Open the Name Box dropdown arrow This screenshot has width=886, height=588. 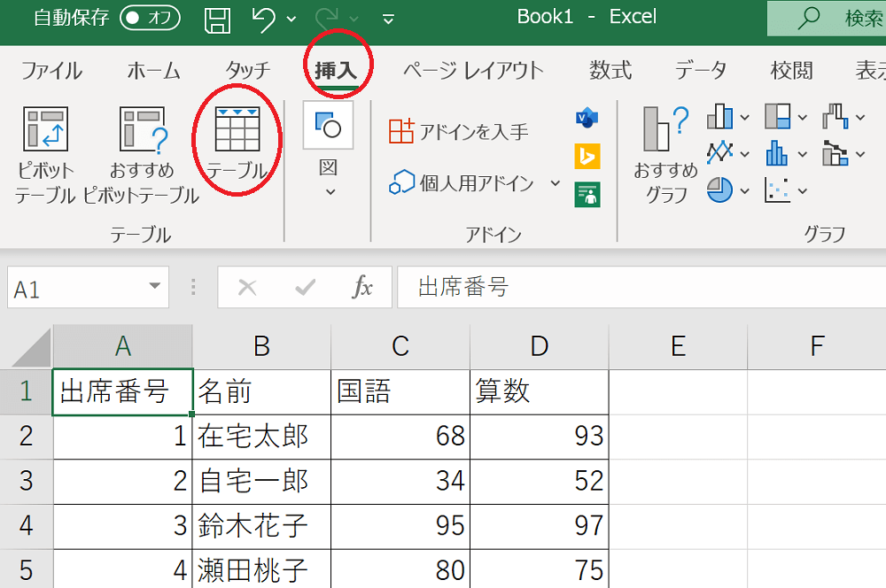click(x=156, y=287)
